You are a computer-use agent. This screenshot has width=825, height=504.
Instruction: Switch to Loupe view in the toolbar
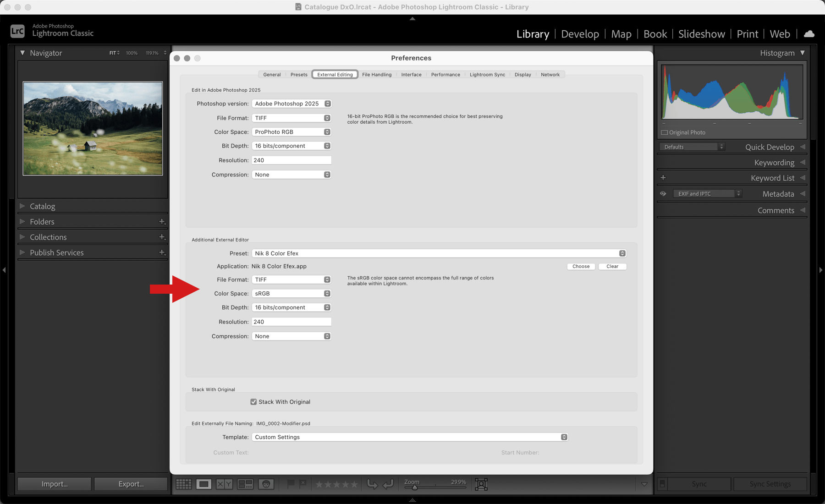coord(204,484)
